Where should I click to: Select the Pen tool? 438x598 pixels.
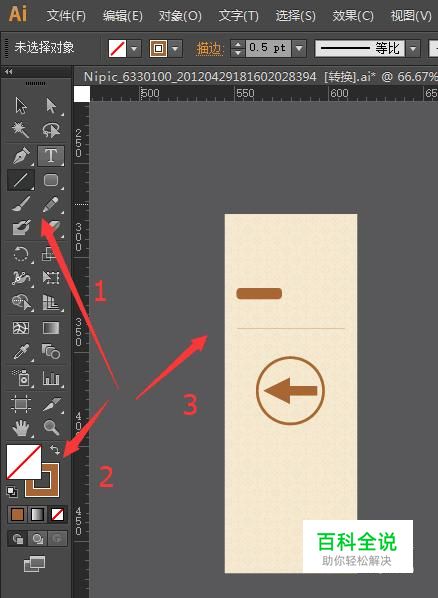point(21,156)
